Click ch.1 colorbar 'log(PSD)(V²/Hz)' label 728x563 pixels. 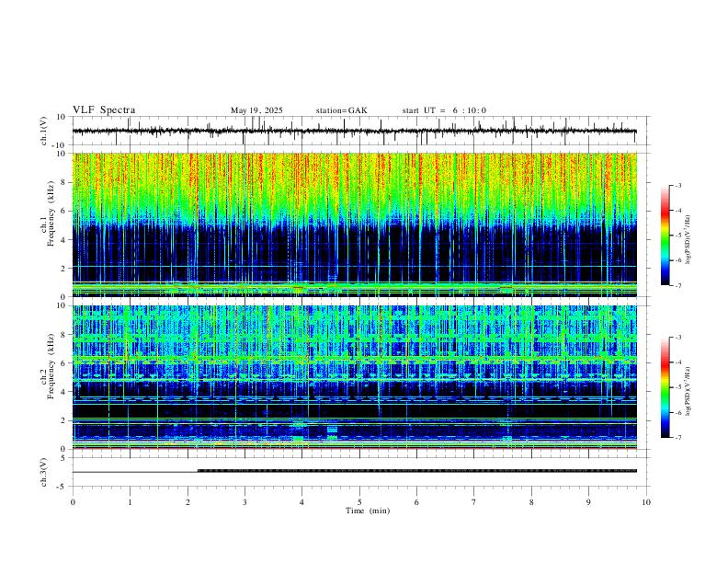click(x=688, y=240)
